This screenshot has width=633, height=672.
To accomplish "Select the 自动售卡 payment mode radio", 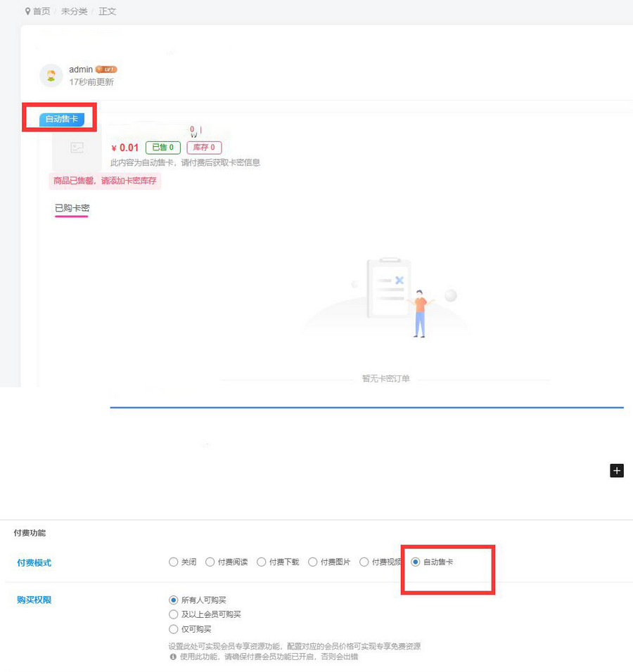I will (x=416, y=562).
